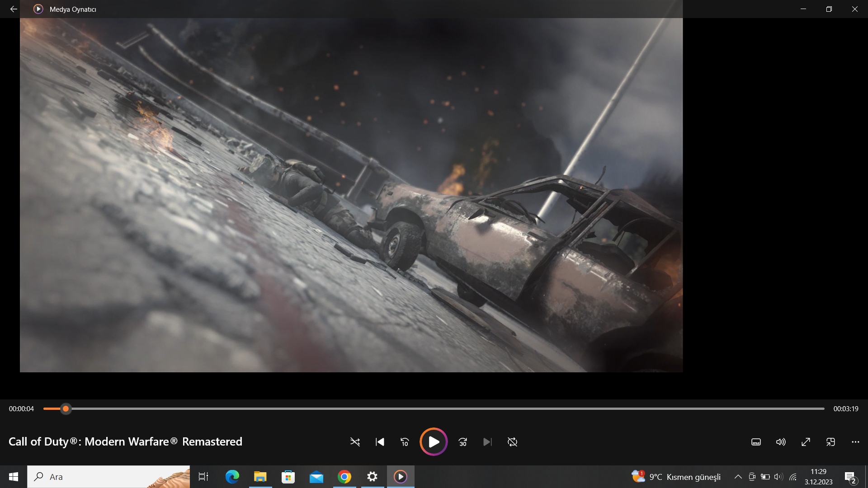Skip forward 30 seconds
Image resolution: width=868 pixels, height=488 pixels.
[462, 442]
